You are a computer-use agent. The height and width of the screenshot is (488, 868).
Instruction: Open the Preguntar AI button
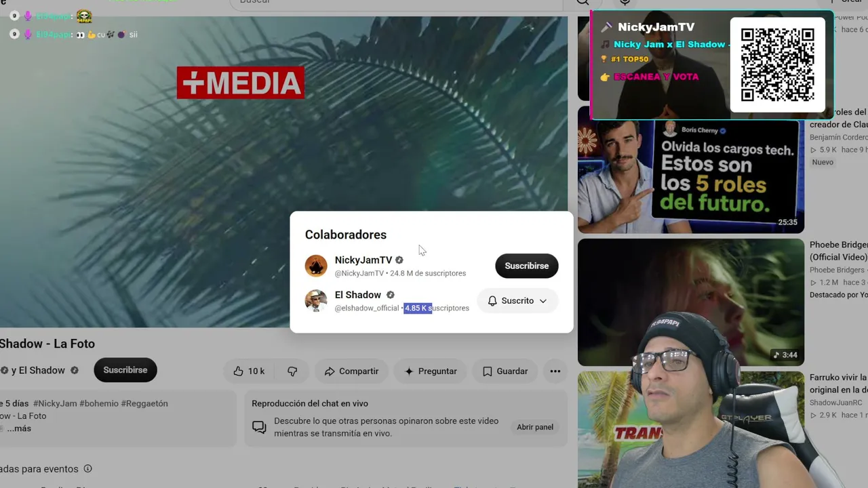pos(431,371)
